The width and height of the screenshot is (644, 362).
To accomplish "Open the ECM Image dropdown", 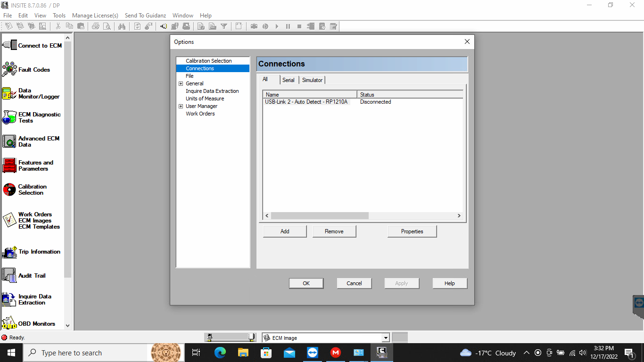I will tap(386, 337).
